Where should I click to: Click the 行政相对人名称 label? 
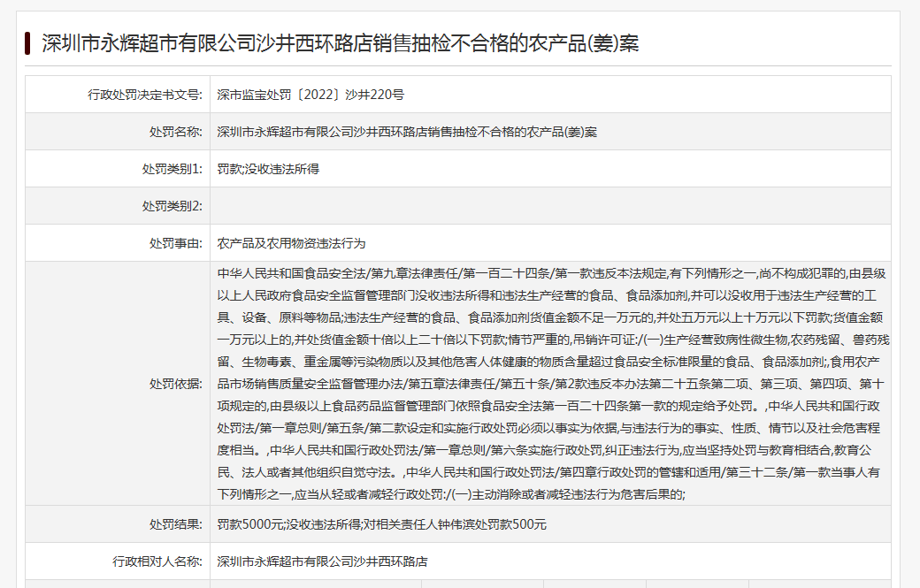click(x=157, y=561)
